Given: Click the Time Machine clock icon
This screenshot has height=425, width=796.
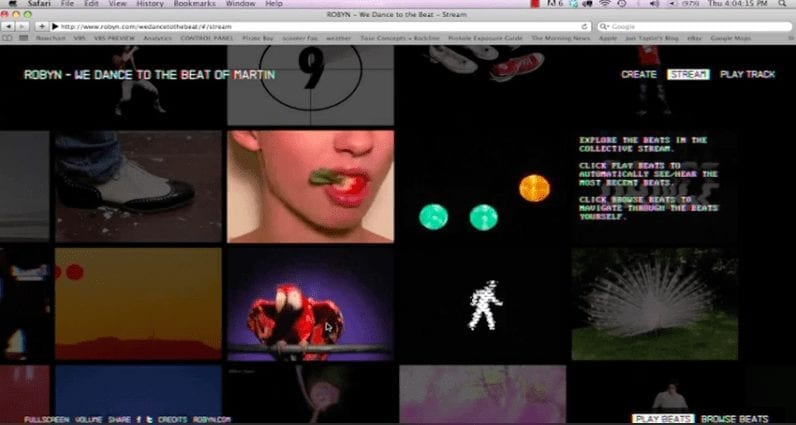Looking at the screenshot, I should 622,4.
